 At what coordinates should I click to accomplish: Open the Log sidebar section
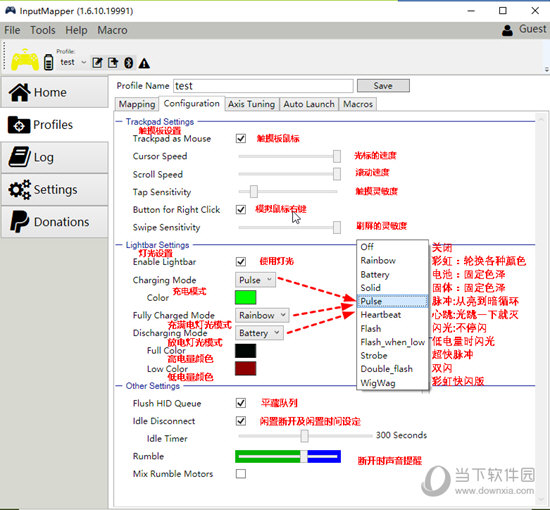(55, 157)
